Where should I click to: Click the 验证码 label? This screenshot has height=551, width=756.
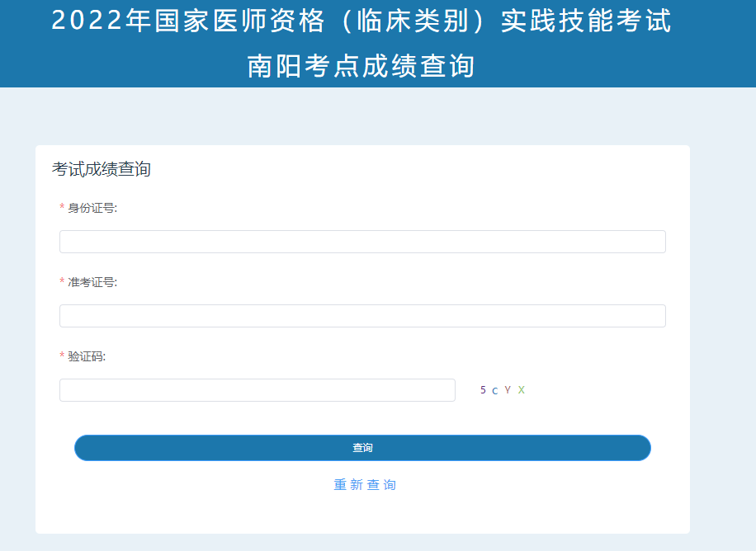pyautogui.click(x=87, y=356)
